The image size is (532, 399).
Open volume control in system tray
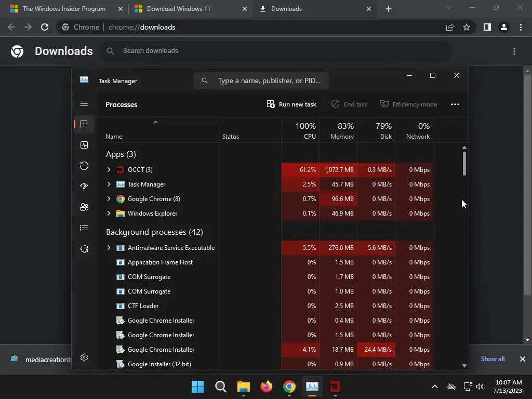click(480, 387)
